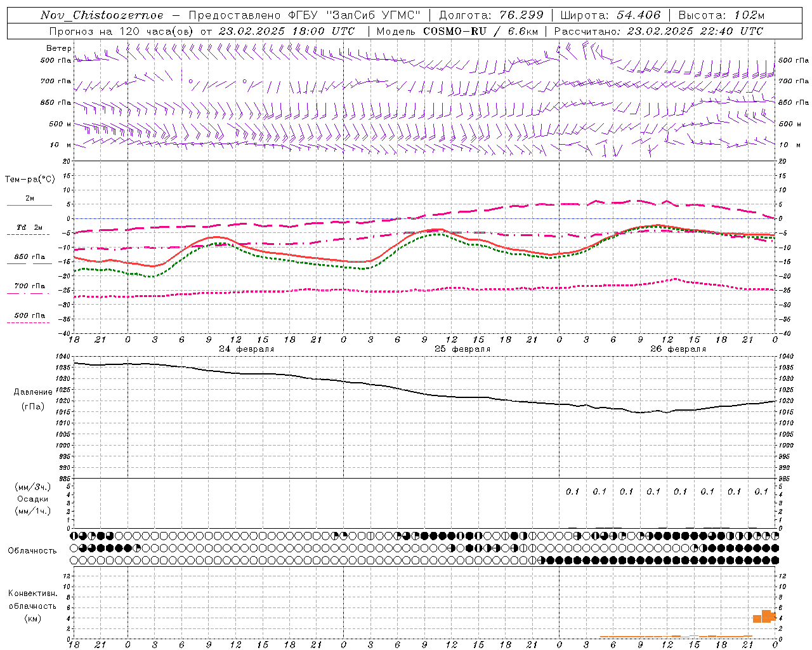Click the Высота: 102м header text
Screen dimensions: 812x650
721,15
